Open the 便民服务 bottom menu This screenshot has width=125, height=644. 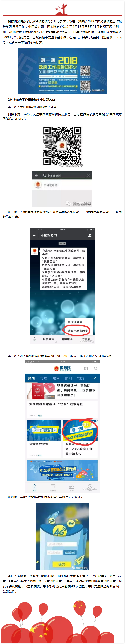[x=67, y=339]
